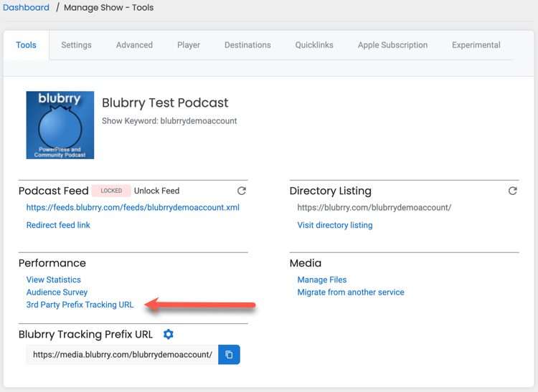Open the Destinations tab
This screenshot has height=392, width=538.
(247, 45)
